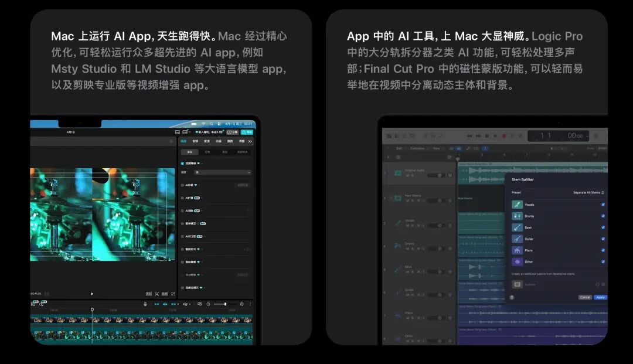Click the Piano icon in Stem Splitter
The image size is (633, 364).
[518, 250]
